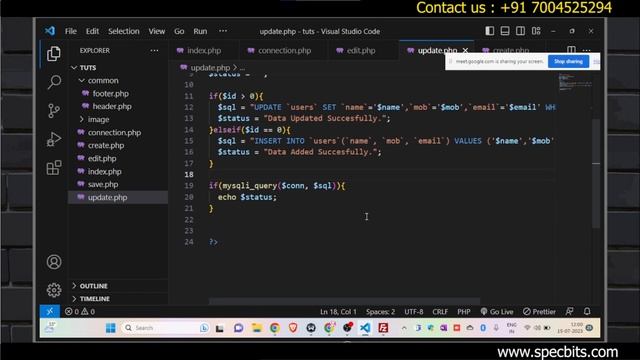The height and width of the screenshot is (360, 640).
Task: Toggle the bottom panel layout icon
Action: coord(505,31)
